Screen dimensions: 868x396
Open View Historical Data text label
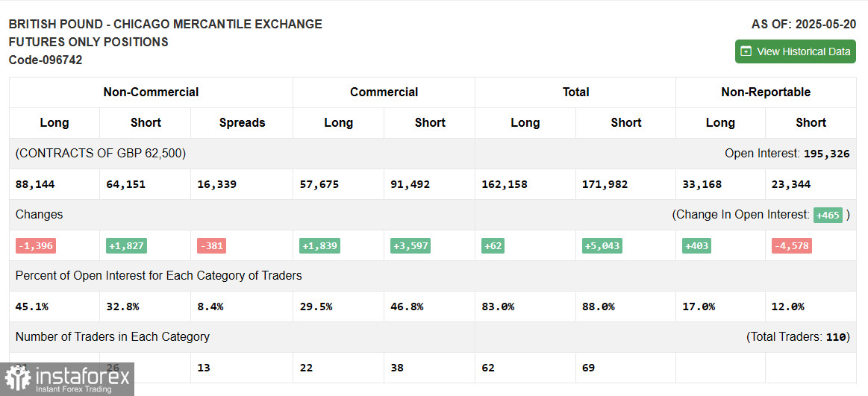803,51
